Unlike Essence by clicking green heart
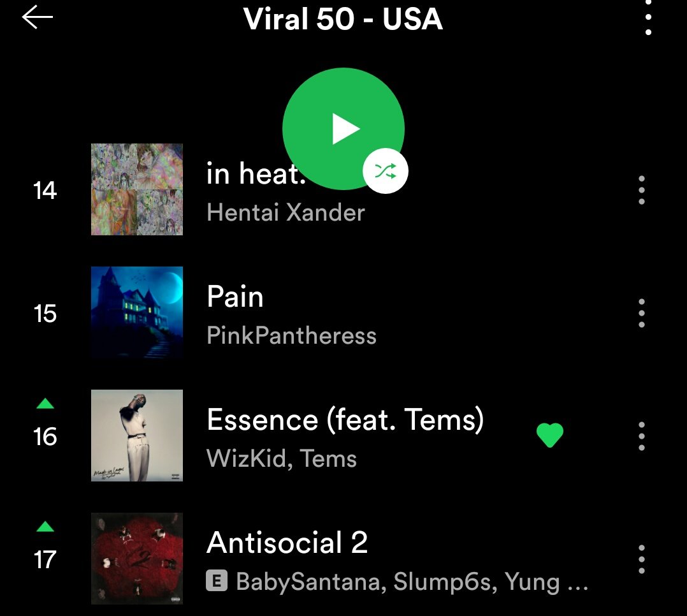Screen dimensions: 687x616 550,435
